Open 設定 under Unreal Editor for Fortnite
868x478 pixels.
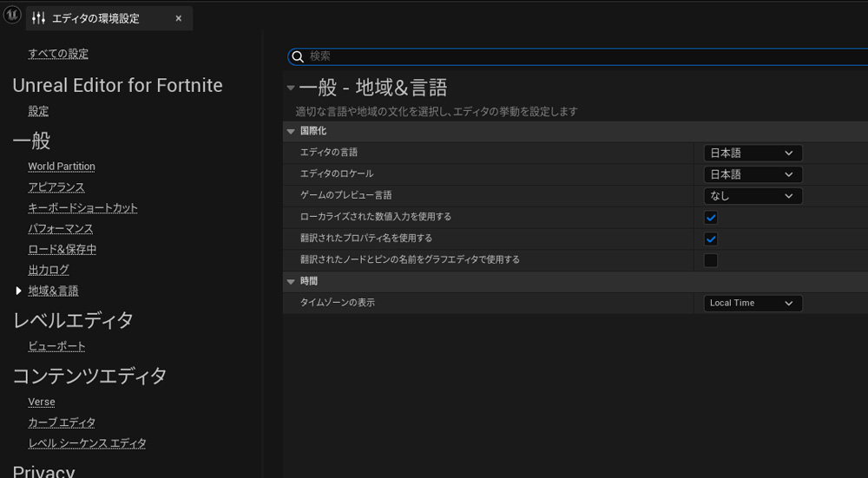pos(38,111)
